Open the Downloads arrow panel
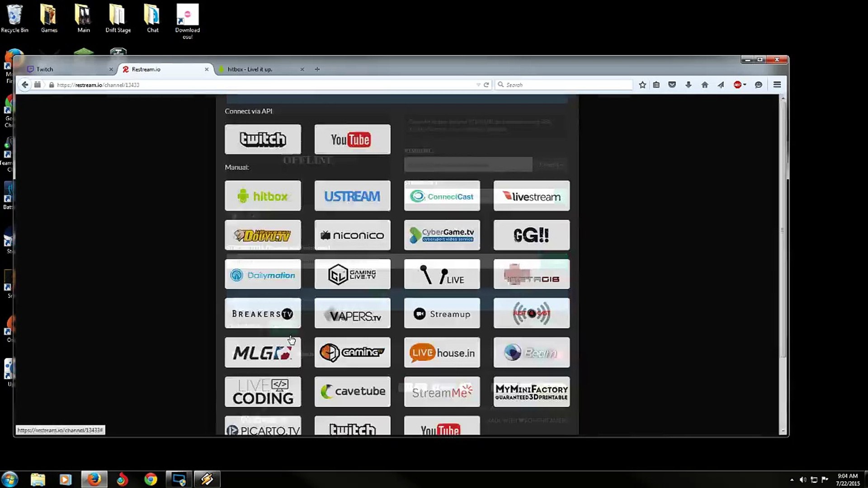868x488 pixels. click(689, 84)
